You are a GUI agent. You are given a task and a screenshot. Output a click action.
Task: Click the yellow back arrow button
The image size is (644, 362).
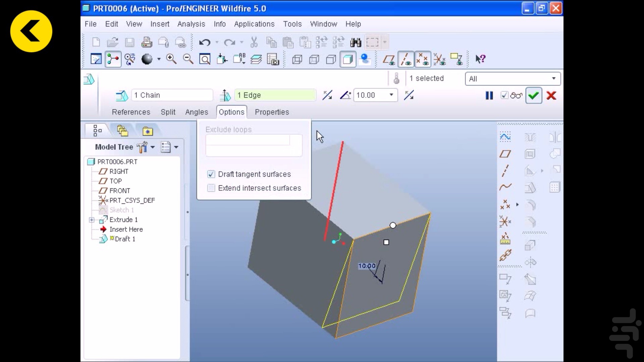pyautogui.click(x=31, y=31)
